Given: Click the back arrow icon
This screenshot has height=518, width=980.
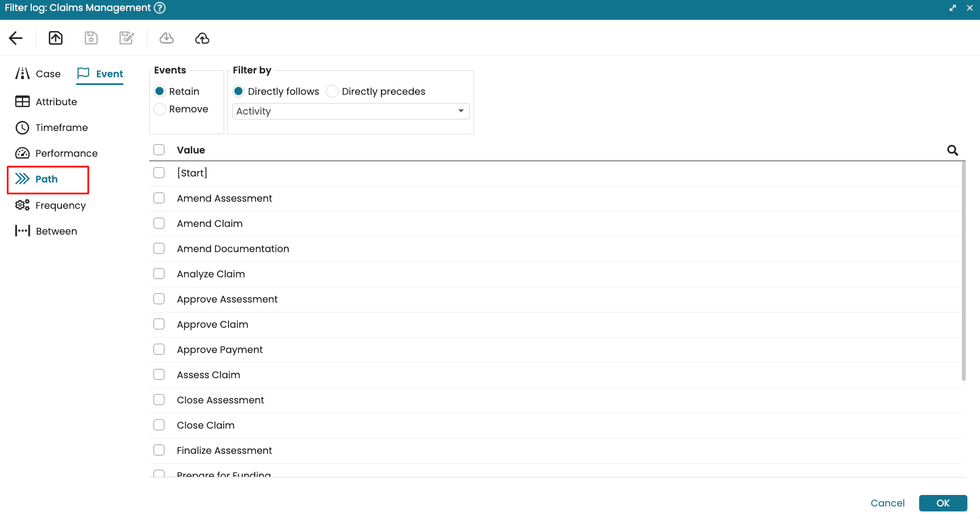Looking at the screenshot, I should click(16, 38).
